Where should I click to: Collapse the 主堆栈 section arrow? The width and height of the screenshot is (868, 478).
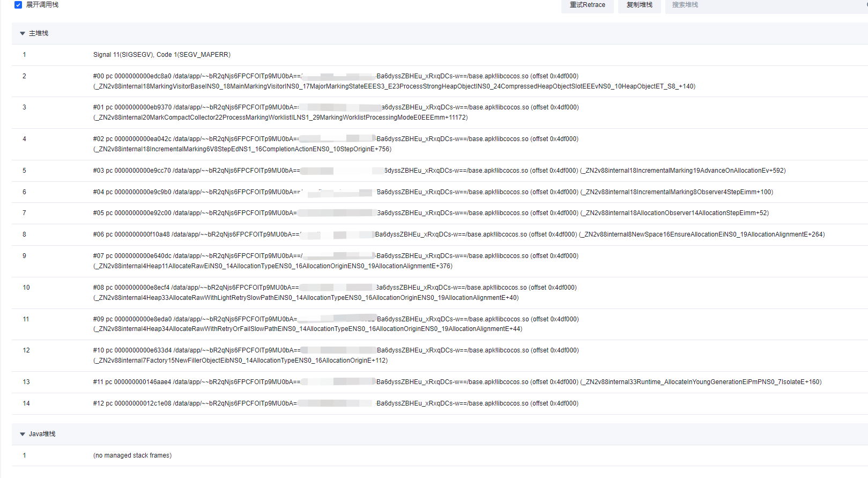point(23,33)
